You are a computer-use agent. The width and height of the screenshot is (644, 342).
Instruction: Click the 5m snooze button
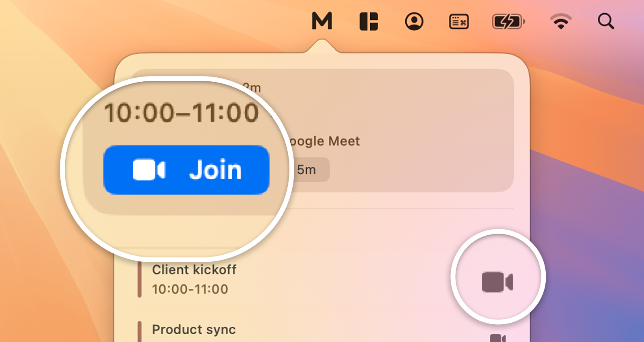click(x=307, y=170)
